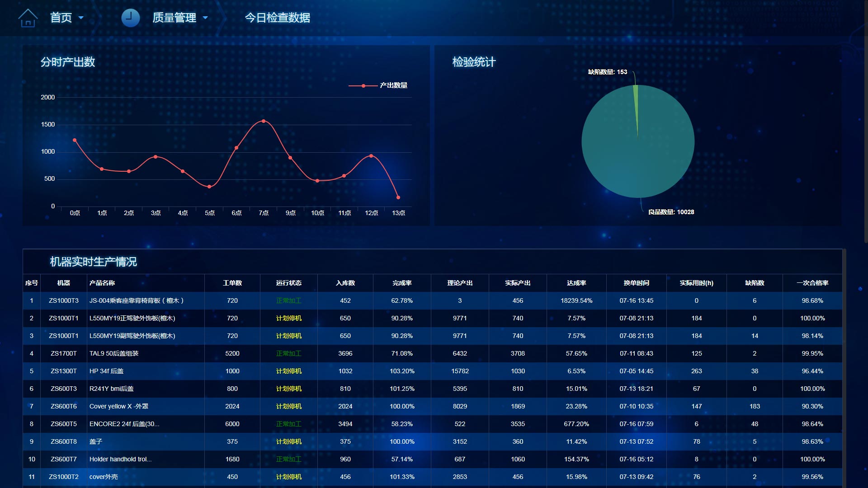This screenshot has width=868, height=488.
Task: Expand the 首页 dropdown arrow
Action: pos(81,18)
